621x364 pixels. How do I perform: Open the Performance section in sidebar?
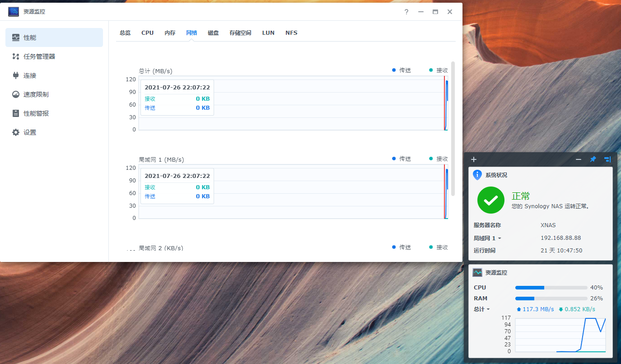(x=54, y=37)
